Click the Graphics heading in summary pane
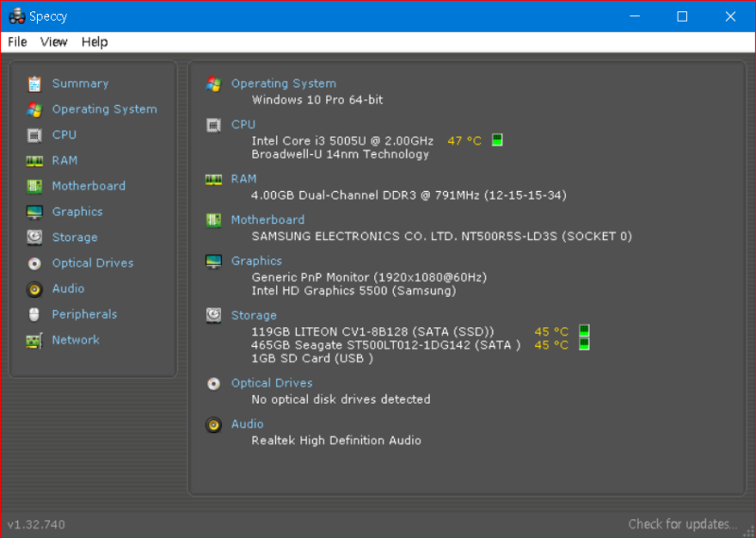Image resolution: width=756 pixels, height=538 pixels. 256,261
